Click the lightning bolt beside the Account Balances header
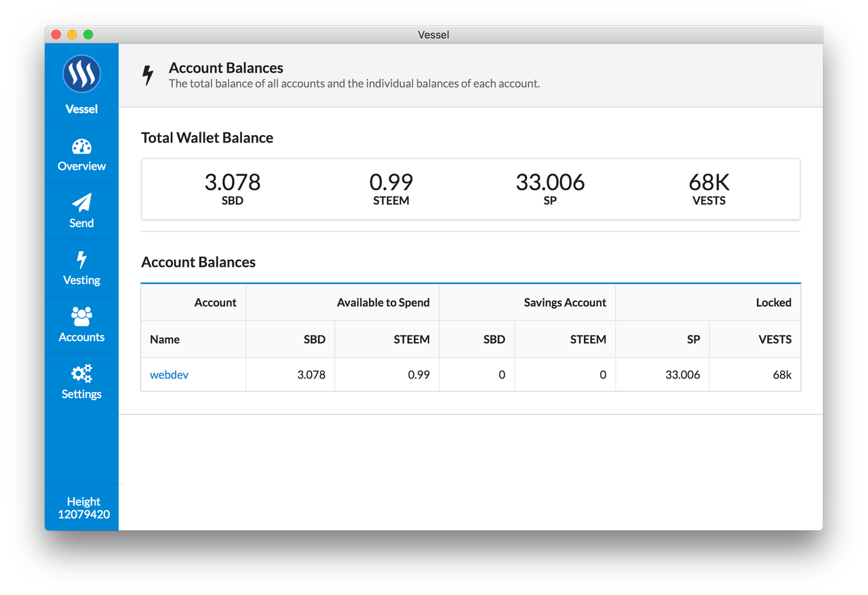 tap(148, 75)
